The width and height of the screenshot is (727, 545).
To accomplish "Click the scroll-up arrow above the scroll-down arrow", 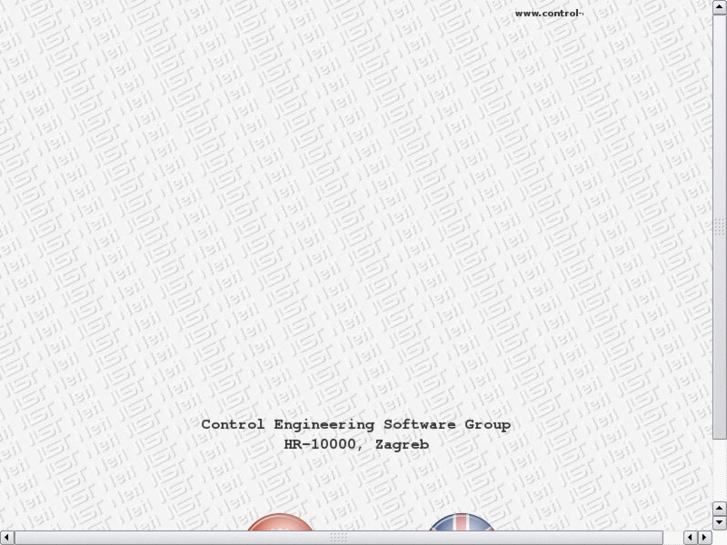I will click(719, 509).
